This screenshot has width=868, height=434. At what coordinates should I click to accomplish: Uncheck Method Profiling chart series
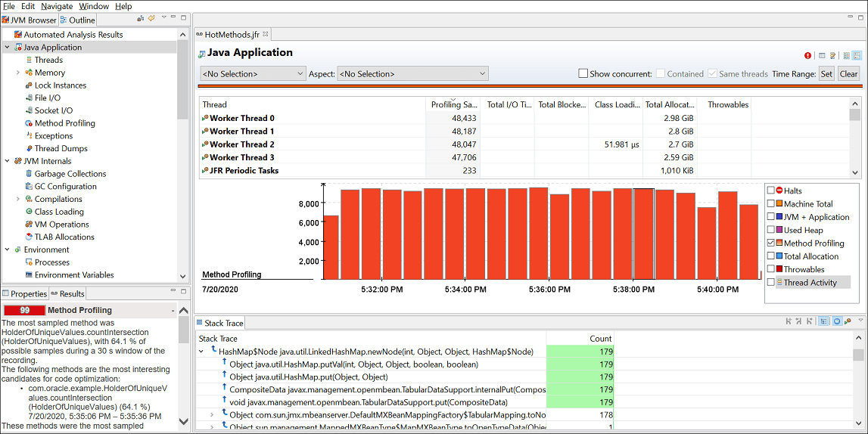(x=770, y=243)
